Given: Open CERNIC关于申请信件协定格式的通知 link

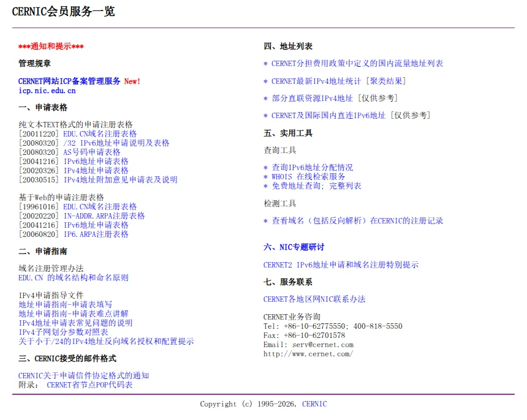Looking at the screenshot, I should click(x=84, y=376).
